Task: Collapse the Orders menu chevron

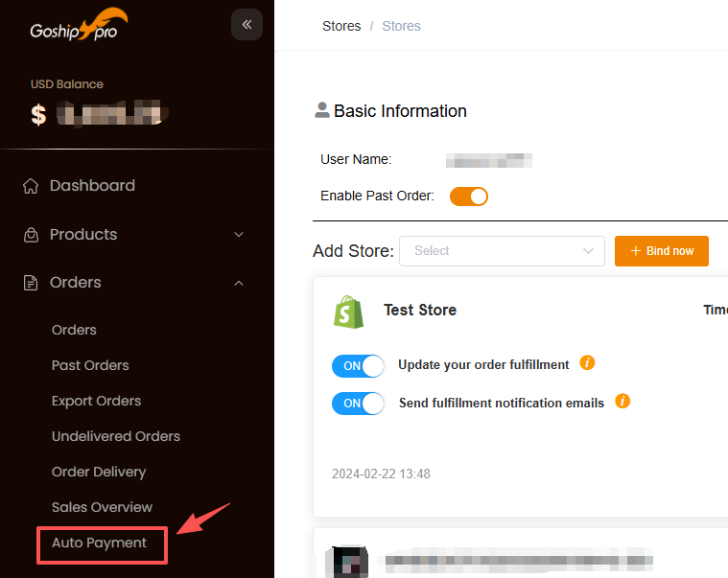Action: click(x=239, y=283)
